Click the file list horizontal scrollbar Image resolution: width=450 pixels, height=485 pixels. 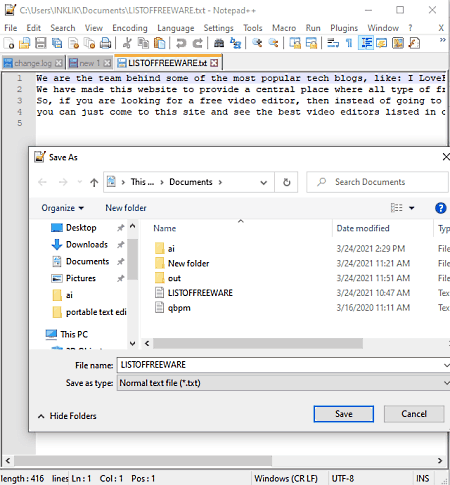tap(258, 343)
